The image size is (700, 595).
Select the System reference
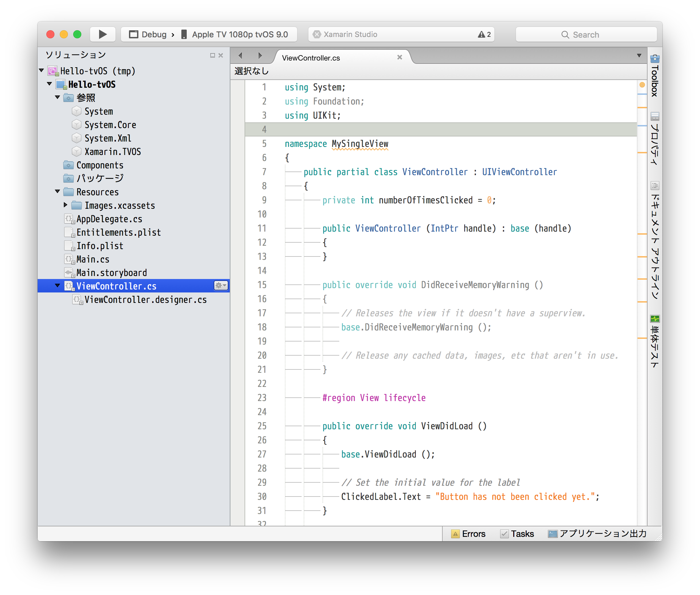point(99,111)
